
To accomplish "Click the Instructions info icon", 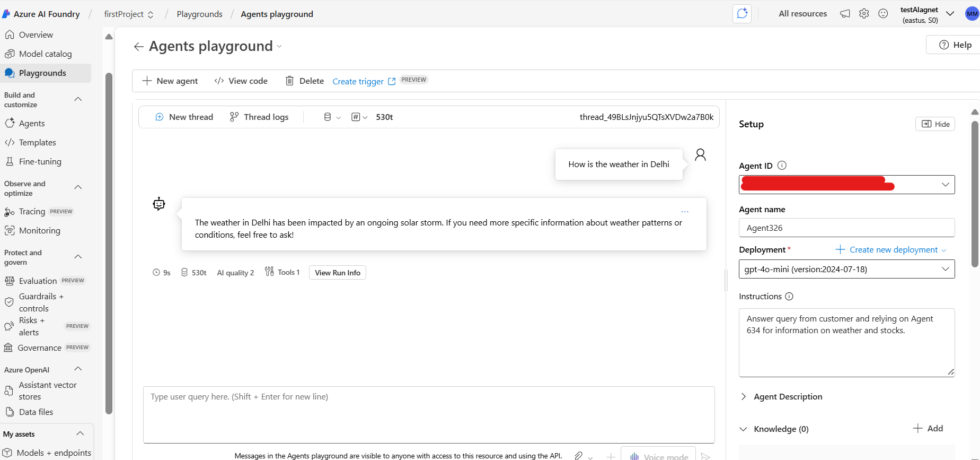I will (789, 297).
